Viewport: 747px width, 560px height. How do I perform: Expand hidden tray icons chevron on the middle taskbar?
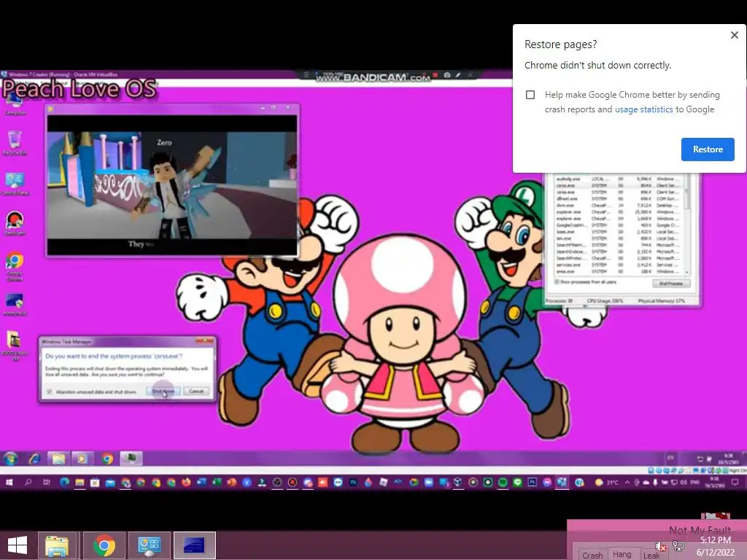click(x=627, y=483)
